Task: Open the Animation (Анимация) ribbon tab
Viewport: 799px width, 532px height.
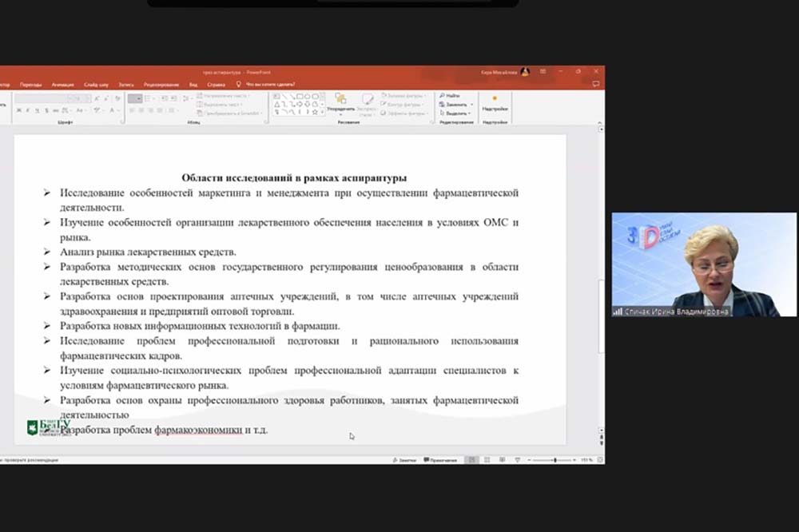Action: [x=62, y=84]
